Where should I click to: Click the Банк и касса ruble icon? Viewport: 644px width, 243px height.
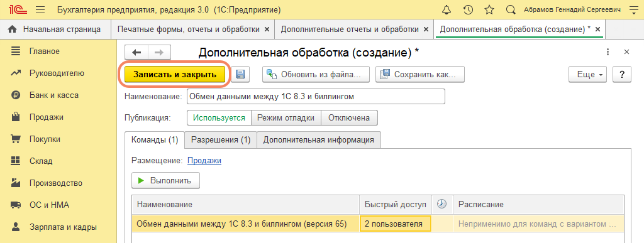tap(16, 95)
